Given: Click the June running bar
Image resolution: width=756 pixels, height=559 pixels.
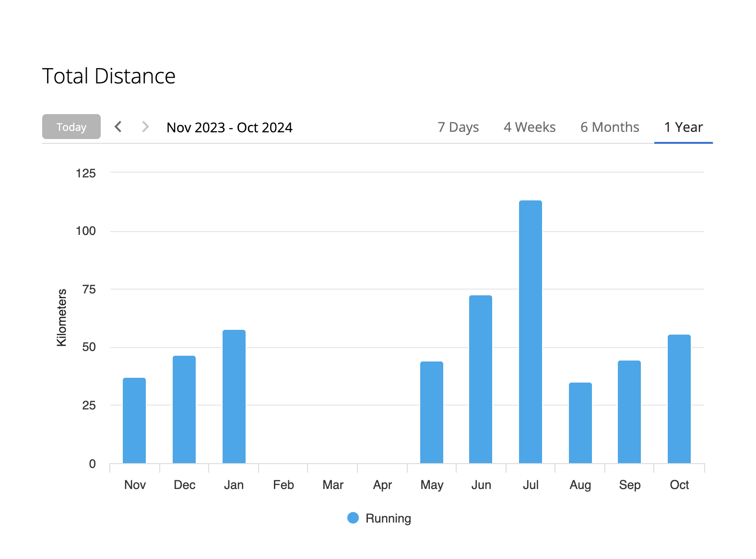Looking at the screenshot, I should 480,379.
